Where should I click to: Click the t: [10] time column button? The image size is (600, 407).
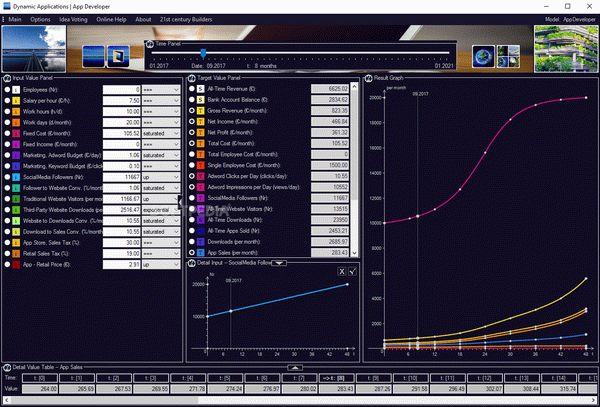point(411,378)
